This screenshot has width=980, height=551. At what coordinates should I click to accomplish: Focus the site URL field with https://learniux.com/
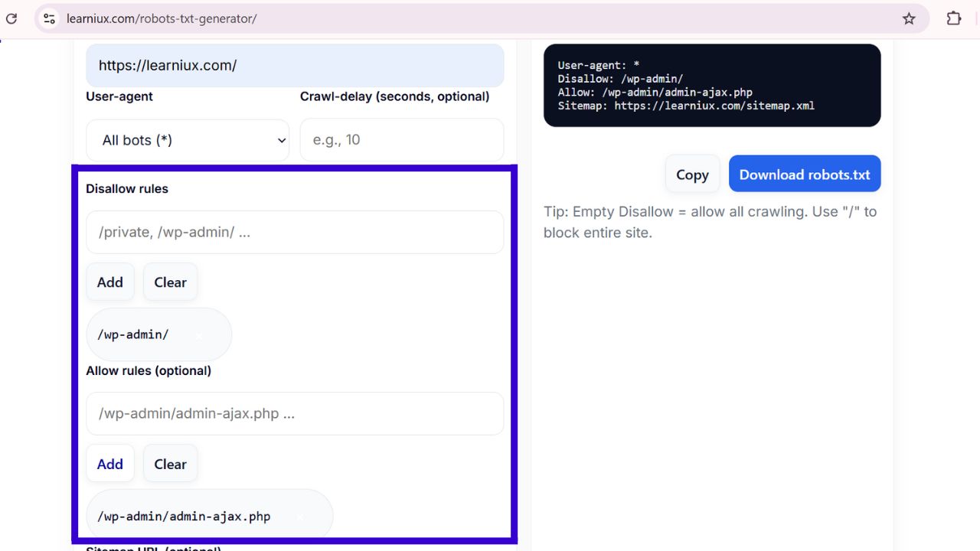[295, 66]
